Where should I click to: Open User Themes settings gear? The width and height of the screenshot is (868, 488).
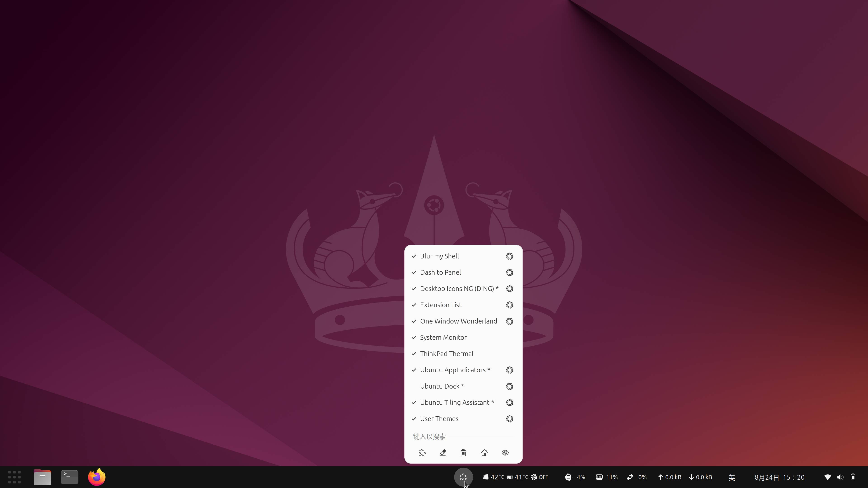pos(509,419)
